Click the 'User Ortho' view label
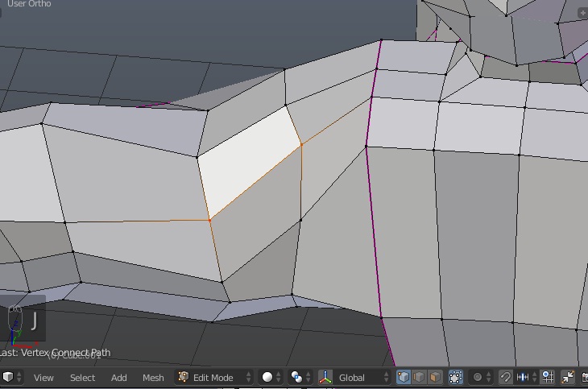 pyautogui.click(x=29, y=4)
